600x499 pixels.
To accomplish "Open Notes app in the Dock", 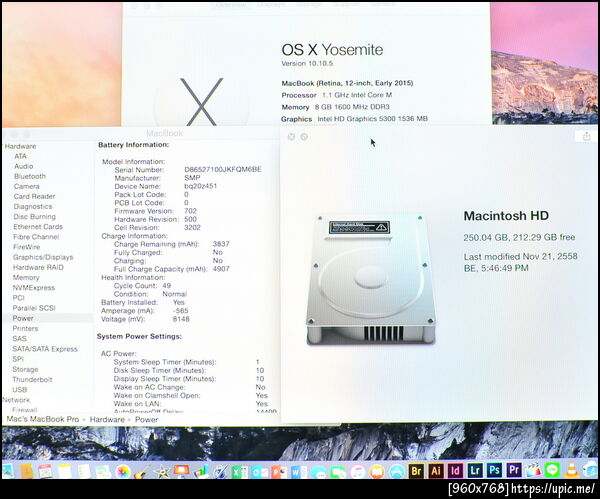I will (x=65, y=470).
